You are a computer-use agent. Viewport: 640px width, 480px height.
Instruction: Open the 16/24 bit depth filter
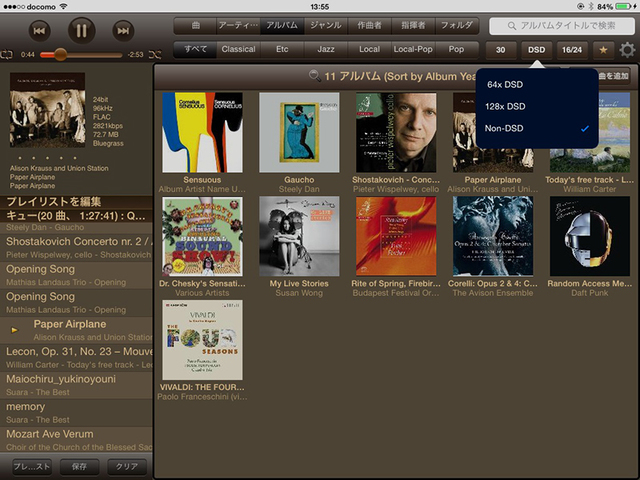pos(573,49)
